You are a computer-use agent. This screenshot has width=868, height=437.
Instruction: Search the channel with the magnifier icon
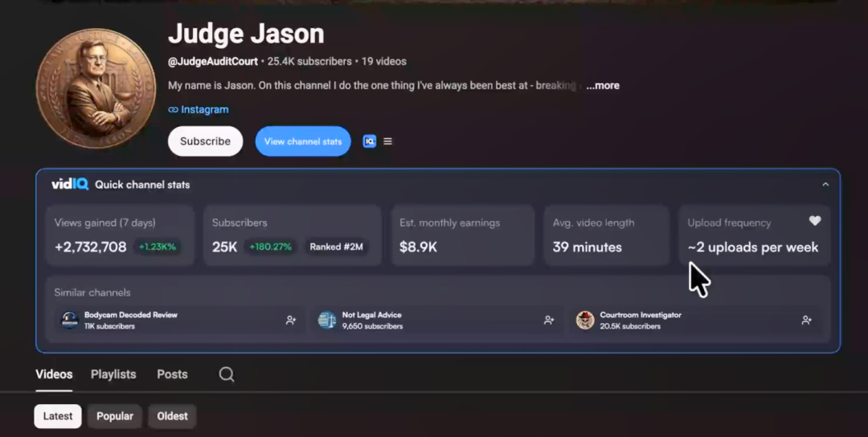(227, 374)
